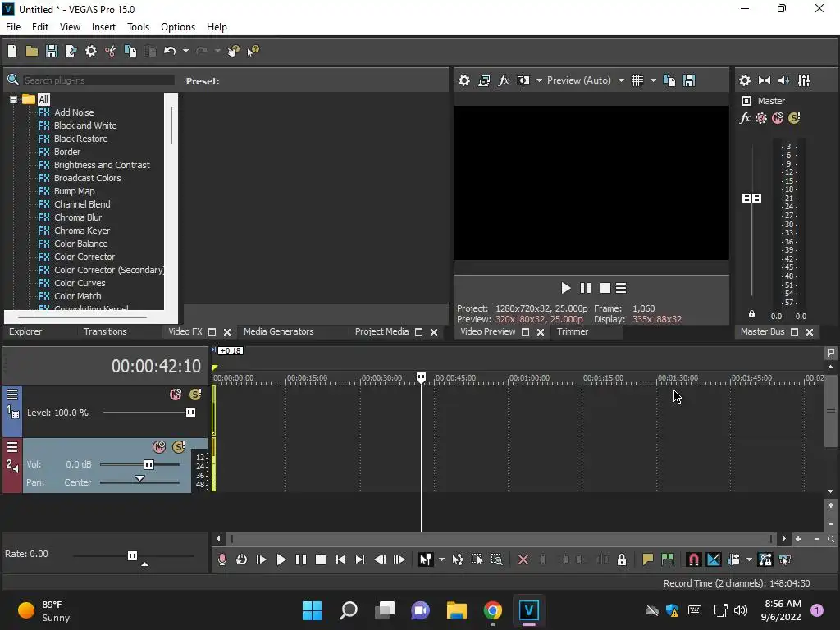Toggle the preview Overlays grid icon

pos(637,80)
